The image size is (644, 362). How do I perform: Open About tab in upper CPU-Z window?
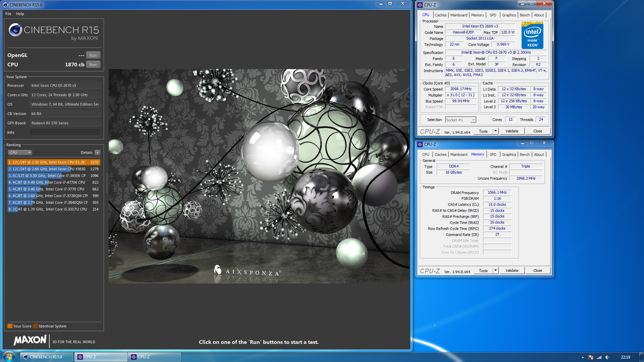click(539, 15)
